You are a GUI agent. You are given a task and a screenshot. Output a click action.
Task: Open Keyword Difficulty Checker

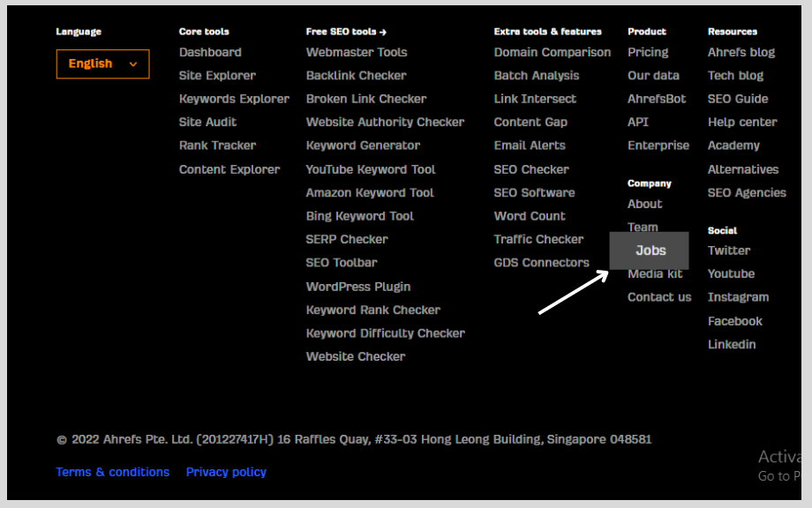tap(386, 333)
